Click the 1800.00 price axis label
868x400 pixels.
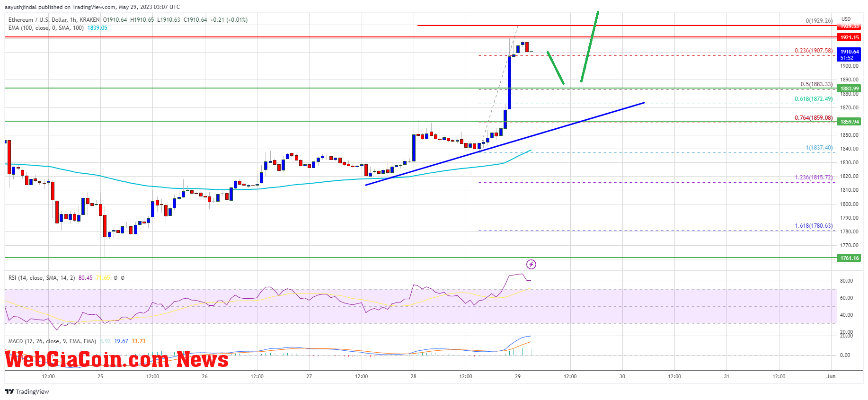(x=849, y=204)
